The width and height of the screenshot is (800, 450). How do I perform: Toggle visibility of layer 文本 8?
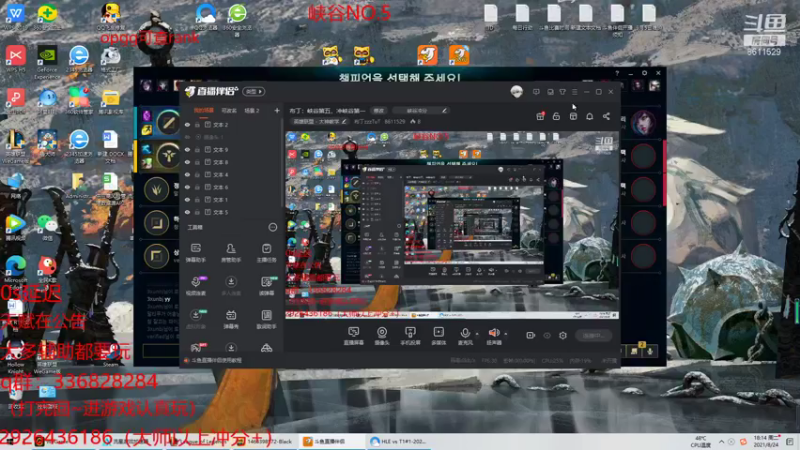[187, 162]
